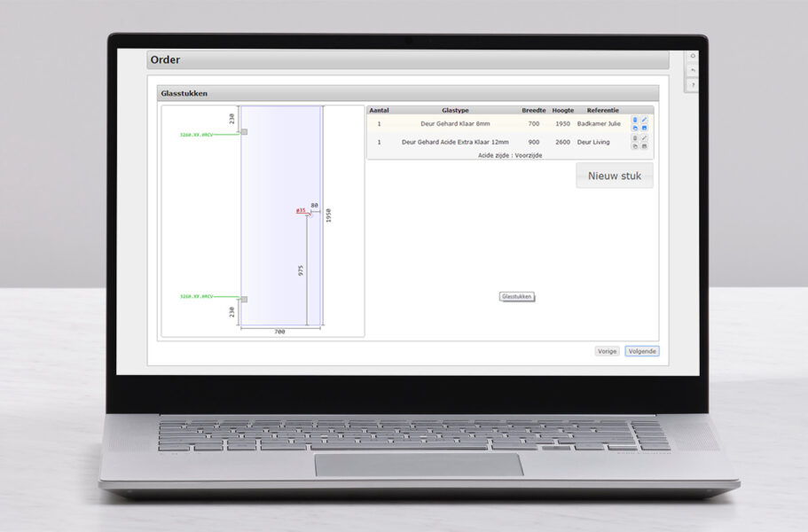The image size is (808, 532).
Task: Click the red ø35 hole label
Action: coord(301,210)
